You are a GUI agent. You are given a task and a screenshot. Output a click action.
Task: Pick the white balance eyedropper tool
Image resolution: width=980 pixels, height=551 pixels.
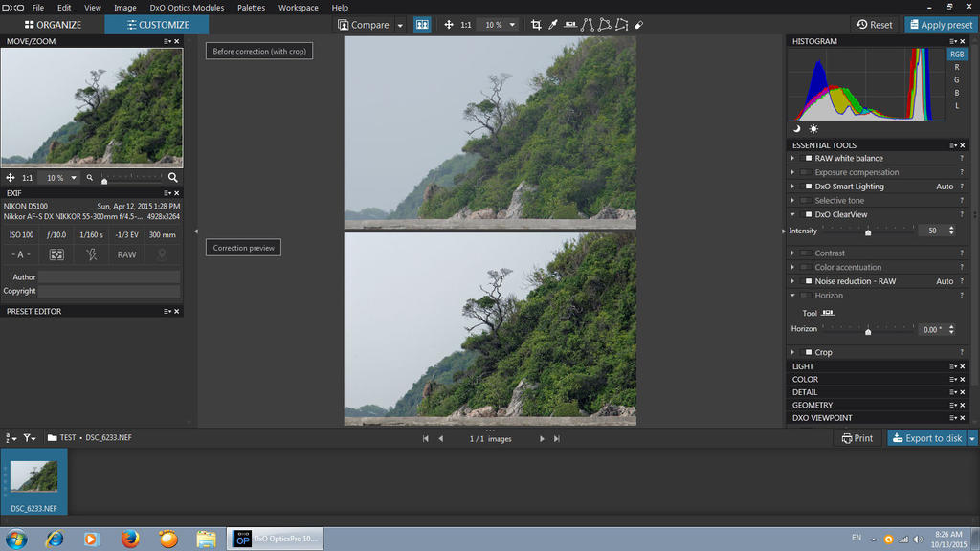(553, 25)
